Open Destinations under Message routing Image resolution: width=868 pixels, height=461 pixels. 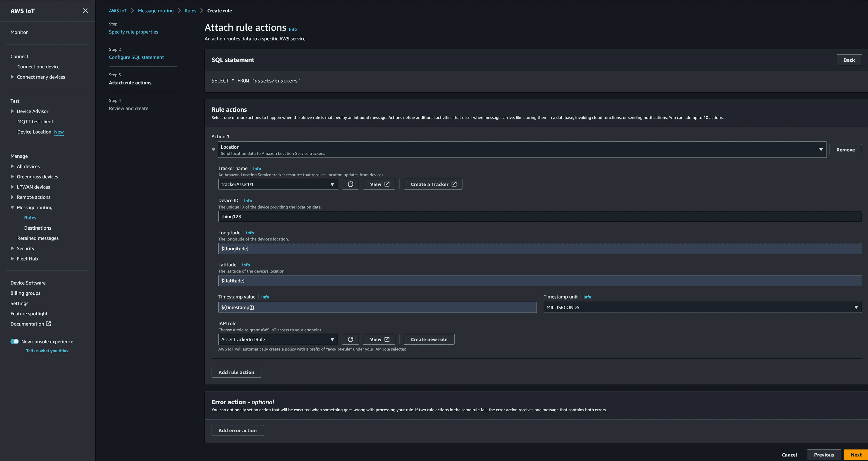(x=38, y=228)
